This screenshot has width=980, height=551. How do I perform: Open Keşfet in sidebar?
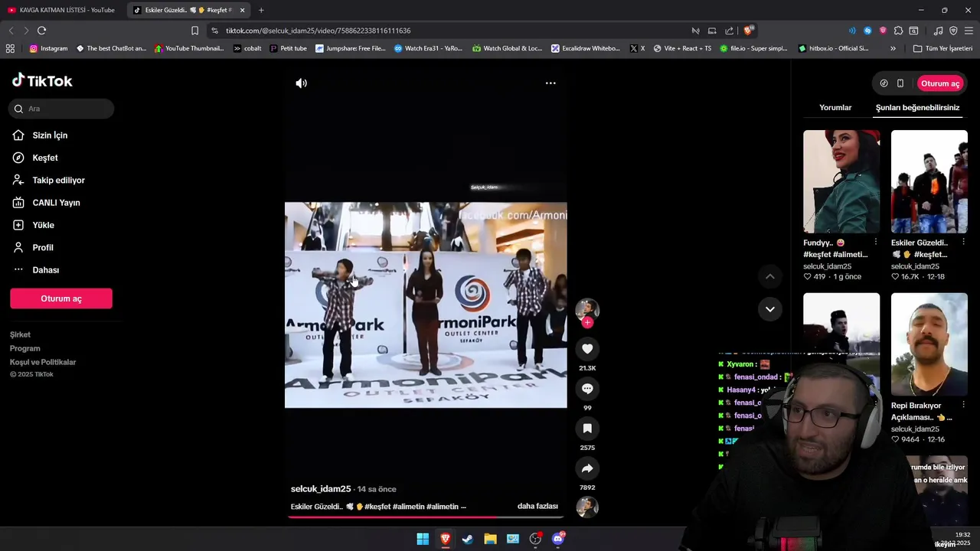(35, 158)
